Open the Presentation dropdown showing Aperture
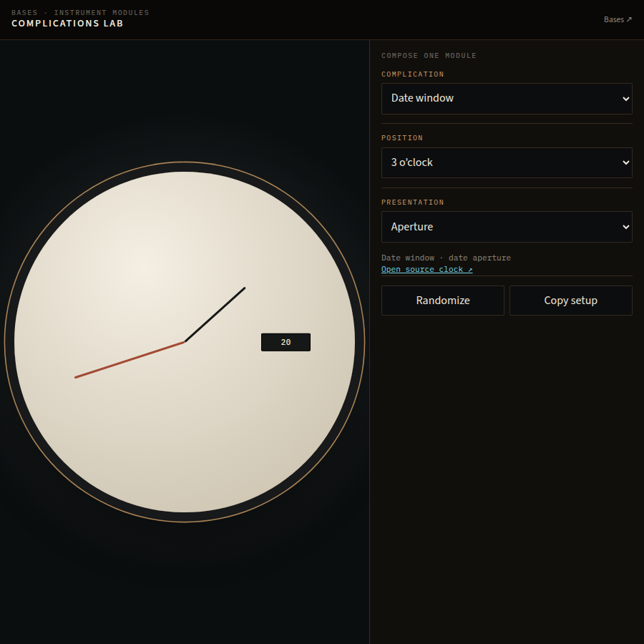 pyautogui.click(x=507, y=227)
